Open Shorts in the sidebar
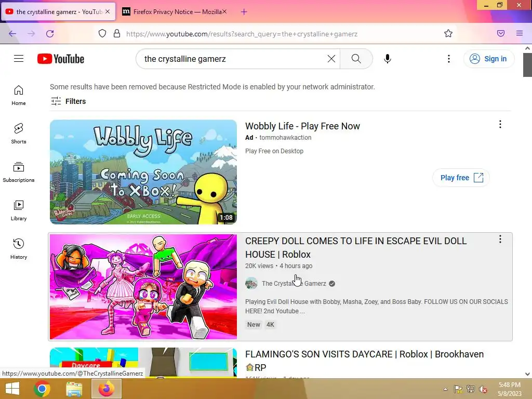532x399 pixels. (19, 134)
